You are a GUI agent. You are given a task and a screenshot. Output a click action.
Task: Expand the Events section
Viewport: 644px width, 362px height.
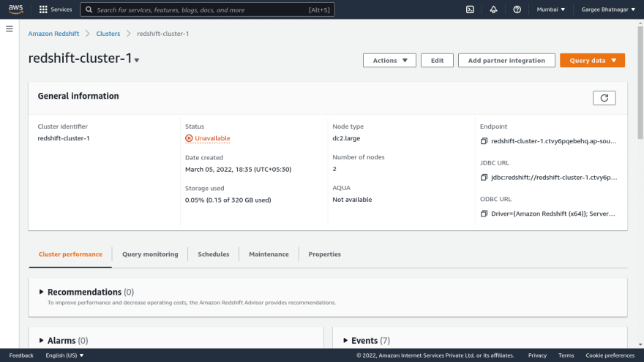pyautogui.click(x=345, y=341)
